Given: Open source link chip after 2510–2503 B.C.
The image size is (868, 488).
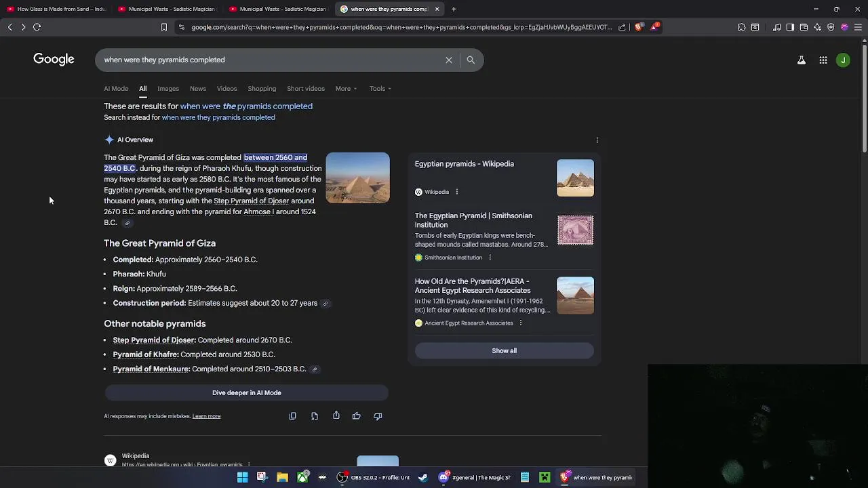Looking at the screenshot, I should pos(314,369).
